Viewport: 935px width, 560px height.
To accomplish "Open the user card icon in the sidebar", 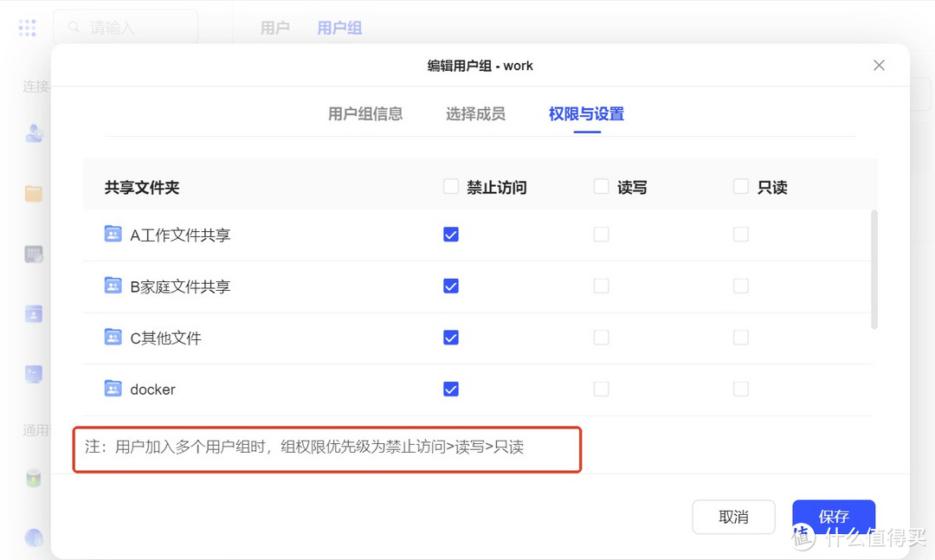I will click(34, 313).
